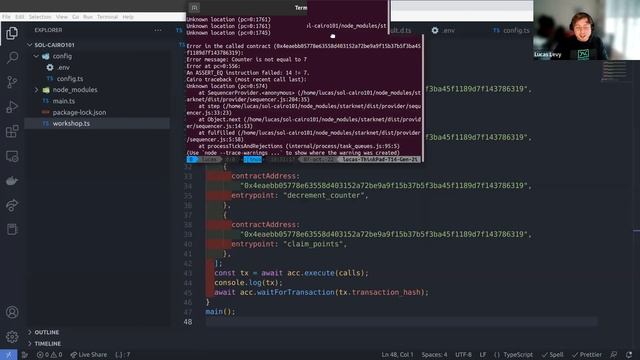Open the Source Control view icon
The image size is (640, 360).
(x=12, y=82)
